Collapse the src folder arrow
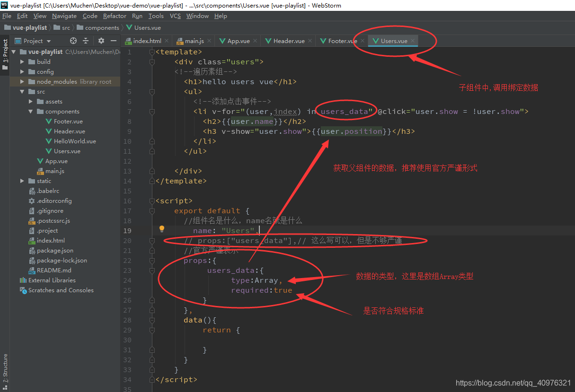575x392 pixels. tap(22, 92)
